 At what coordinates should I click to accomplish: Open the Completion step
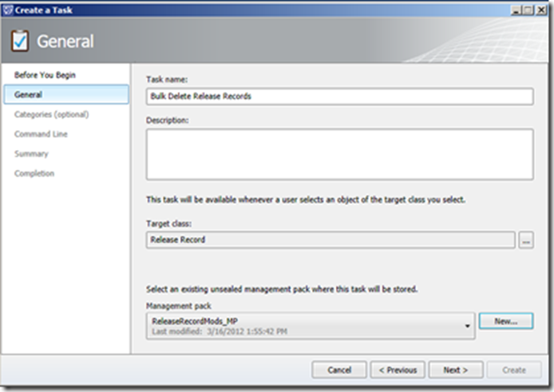[34, 173]
